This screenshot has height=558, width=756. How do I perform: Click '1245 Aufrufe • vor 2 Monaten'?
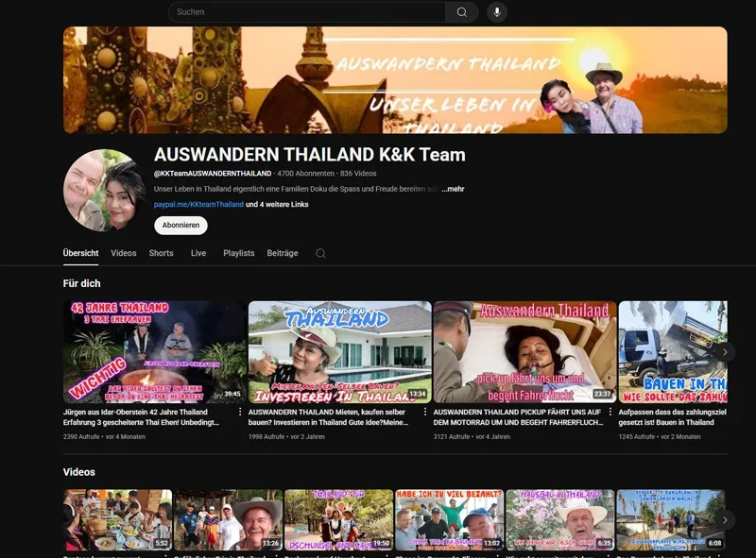(x=660, y=436)
